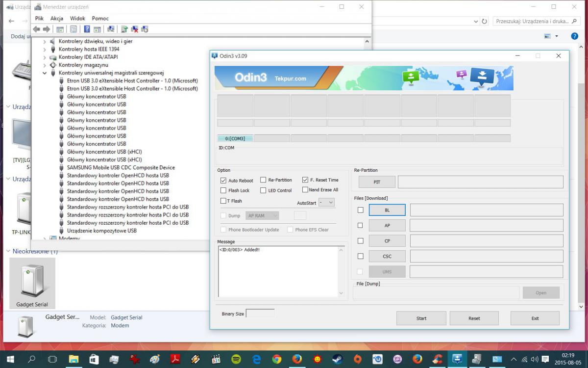Open the view options dropdown arrow

556,36
